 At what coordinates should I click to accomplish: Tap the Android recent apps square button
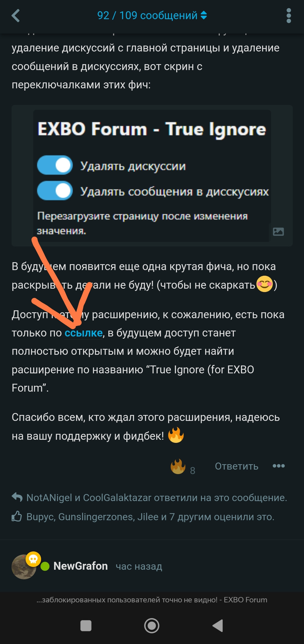point(86,626)
